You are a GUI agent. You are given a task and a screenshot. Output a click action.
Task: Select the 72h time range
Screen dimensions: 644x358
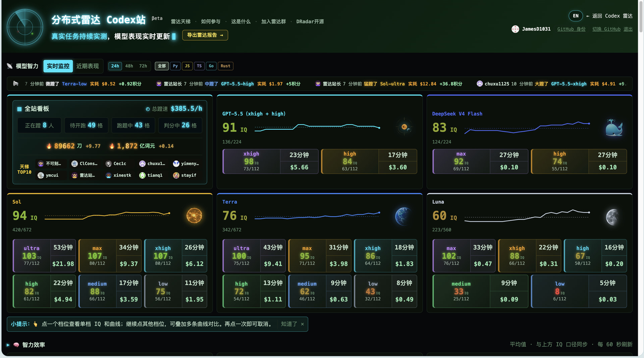[x=143, y=66]
